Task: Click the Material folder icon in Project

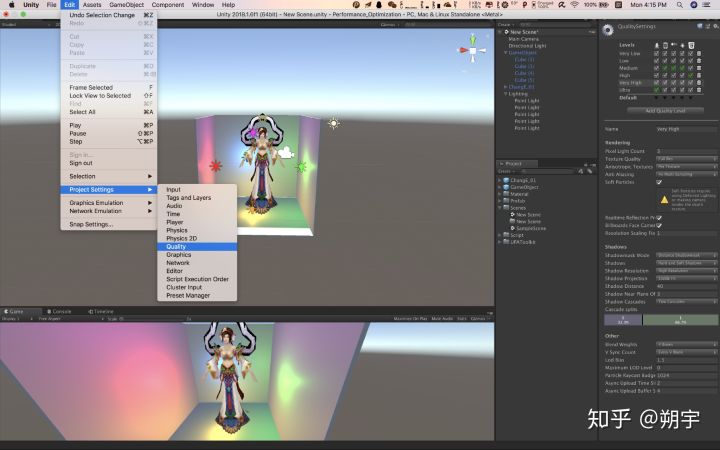Action: (x=506, y=194)
